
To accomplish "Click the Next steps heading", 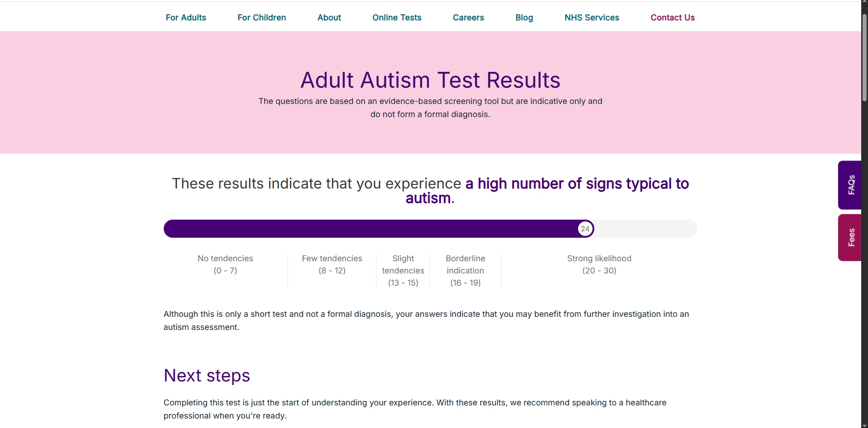I will [207, 376].
